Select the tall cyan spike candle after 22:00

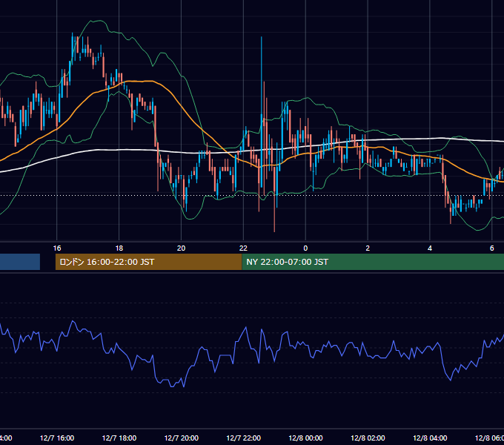click(x=262, y=113)
